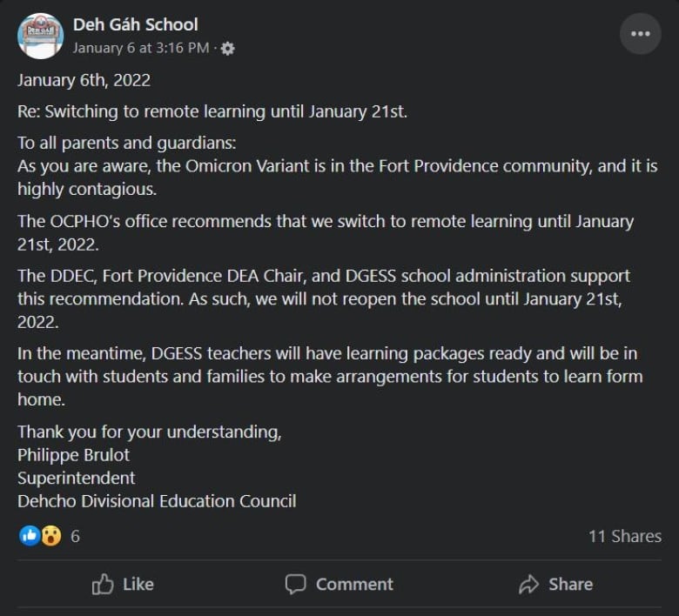Click the thumbs-up outline icon beside Like
Screen dimensions: 679x616
pyautogui.click(x=103, y=584)
